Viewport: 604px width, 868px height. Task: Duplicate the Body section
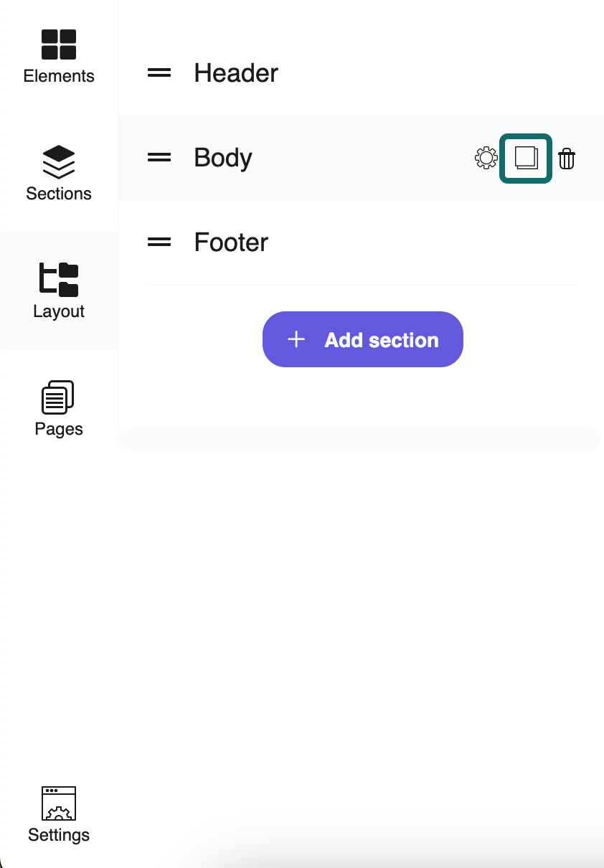[x=526, y=158]
